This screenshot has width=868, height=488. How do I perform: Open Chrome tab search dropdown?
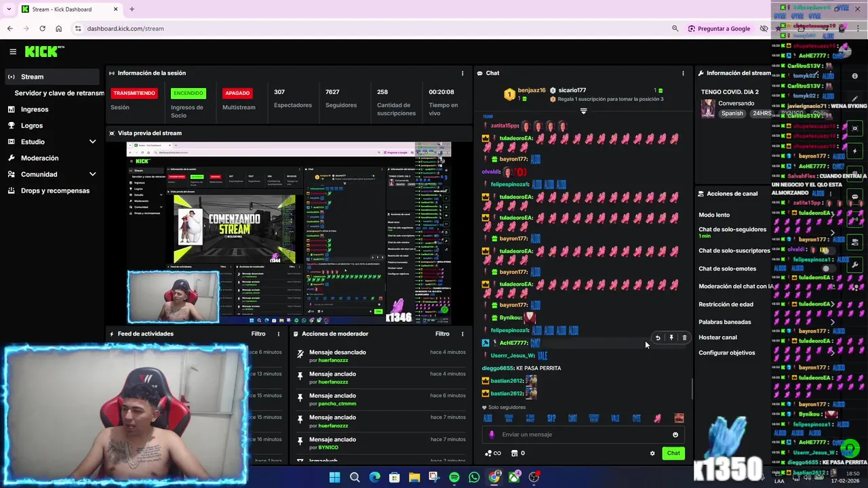9,9
